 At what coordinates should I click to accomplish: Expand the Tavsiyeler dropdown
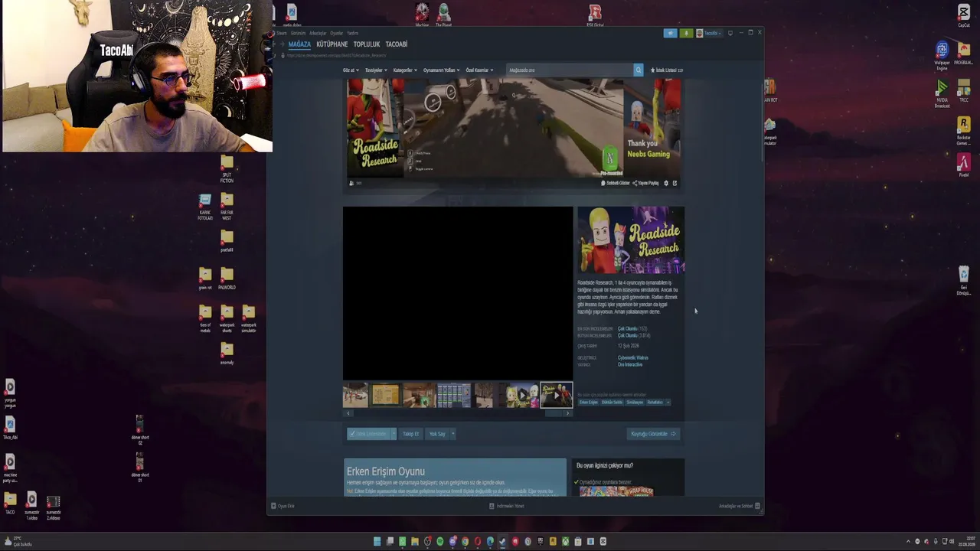(376, 70)
